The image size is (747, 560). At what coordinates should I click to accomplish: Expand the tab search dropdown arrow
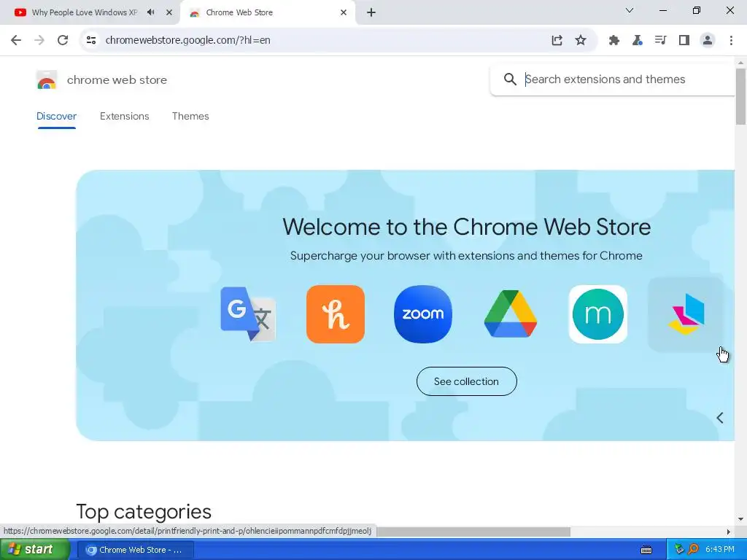(630, 10)
